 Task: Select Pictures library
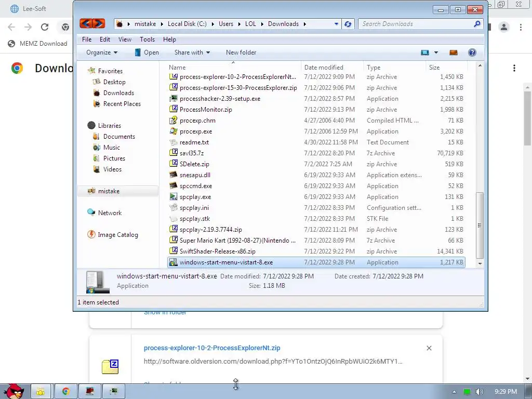[114, 158]
